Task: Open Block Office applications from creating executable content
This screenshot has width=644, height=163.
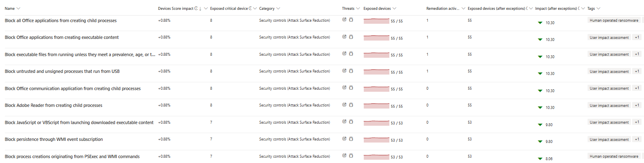Action: 62,37
